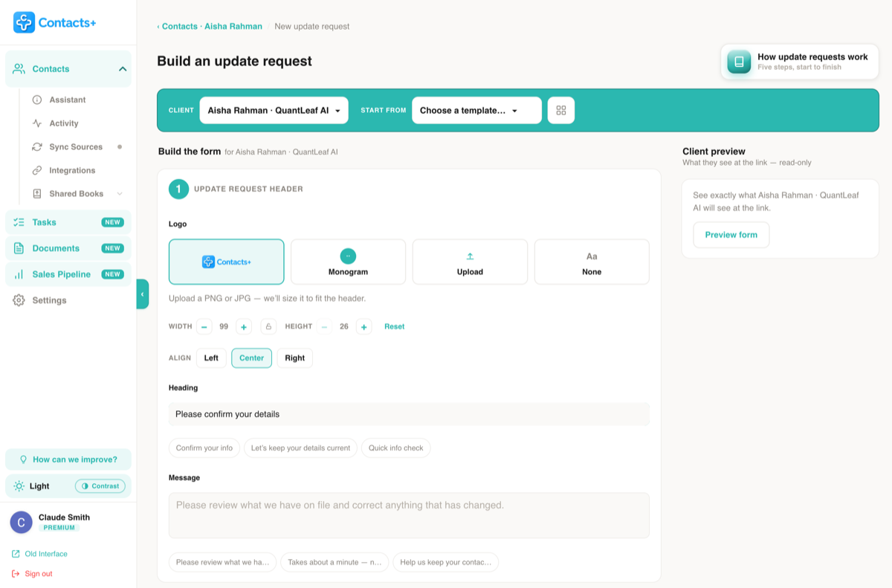Click the Heading input field
892x588 pixels.
[409, 414]
